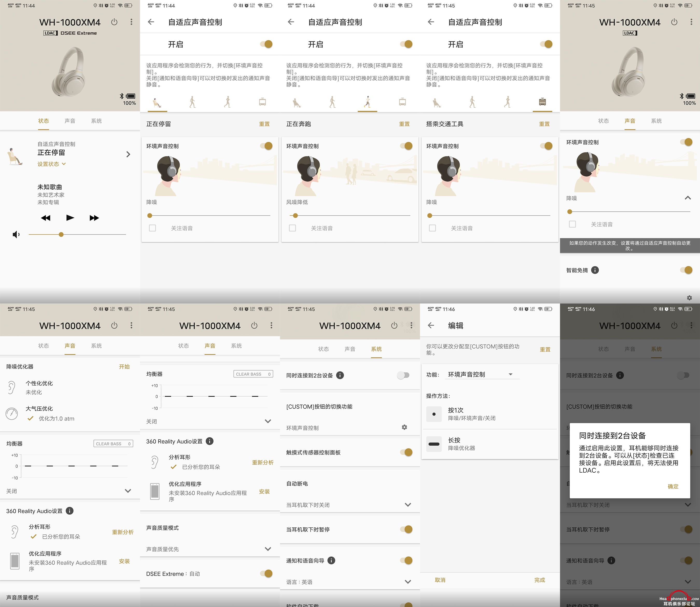Open the 大气压优化 gauge item
This screenshot has width=700, height=607.
(x=12, y=413)
